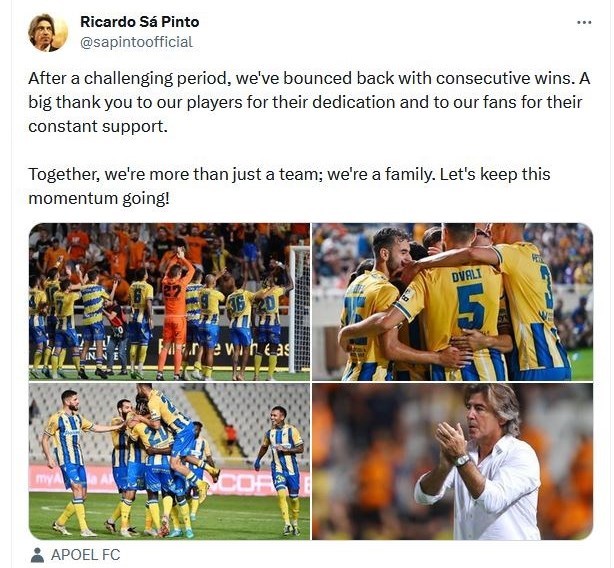Open photo of Dvali number 5 hug
This screenshot has height=568, width=614.
[452, 302]
